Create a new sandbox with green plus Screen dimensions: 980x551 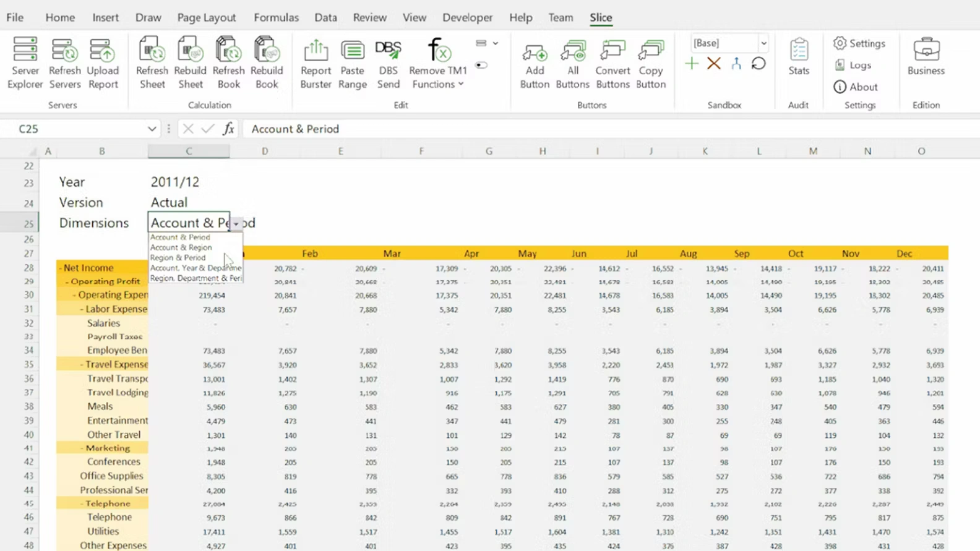click(x=692, y=64)
